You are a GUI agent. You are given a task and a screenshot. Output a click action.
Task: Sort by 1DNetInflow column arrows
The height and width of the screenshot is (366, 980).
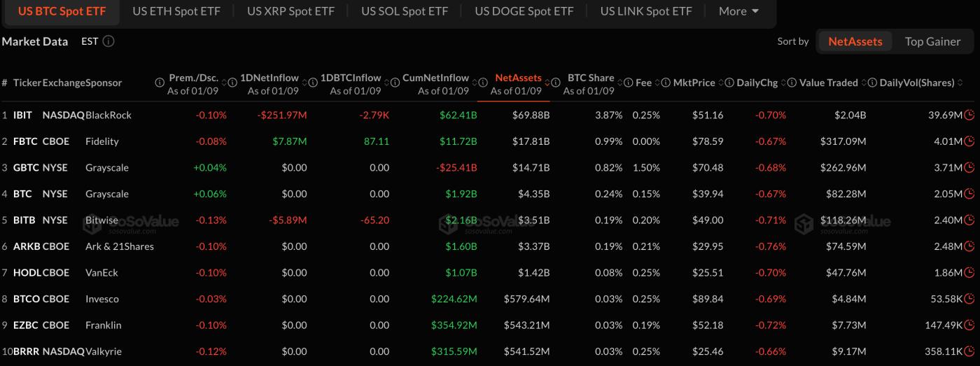pos(305,83)
